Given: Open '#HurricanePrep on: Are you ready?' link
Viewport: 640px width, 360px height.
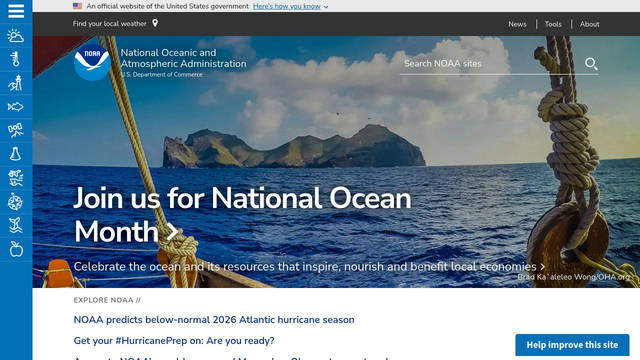Looking at the screenshot, I should (174, 340).
